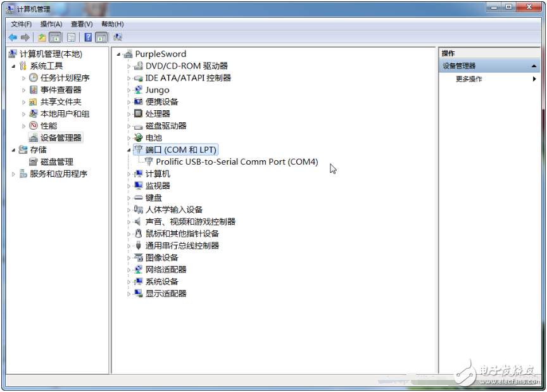The height and width of the screenshot is (392, 547).
Task: Select Prolific USB-to-Serial Comm Port (COM4)
Action: click(237, 161)
